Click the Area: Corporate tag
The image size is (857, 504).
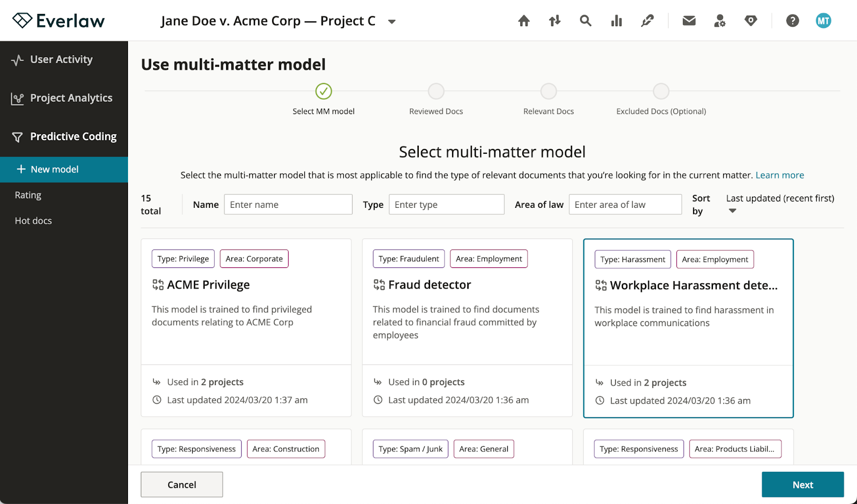click(x=254, y=259)
